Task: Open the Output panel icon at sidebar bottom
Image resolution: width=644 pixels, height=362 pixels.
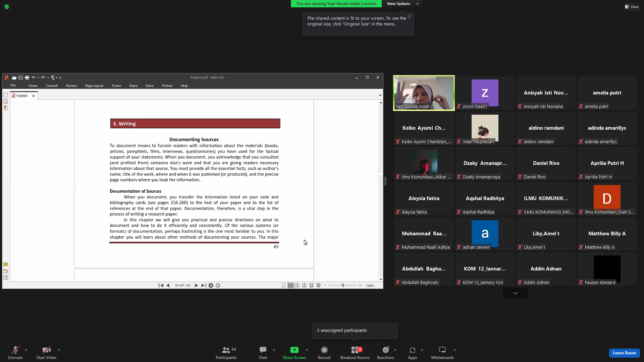Action: click(x=6, y=278)
